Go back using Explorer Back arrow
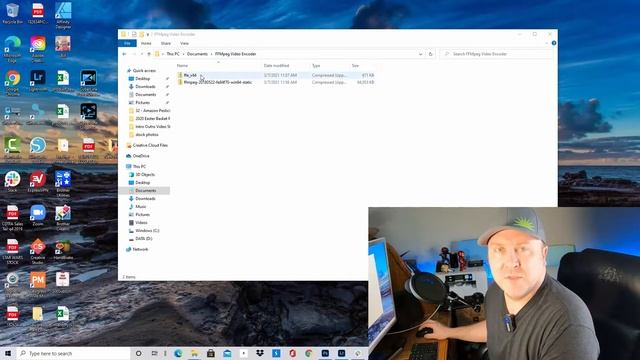Viewport: 640px width, 360px height. (124, 54)
